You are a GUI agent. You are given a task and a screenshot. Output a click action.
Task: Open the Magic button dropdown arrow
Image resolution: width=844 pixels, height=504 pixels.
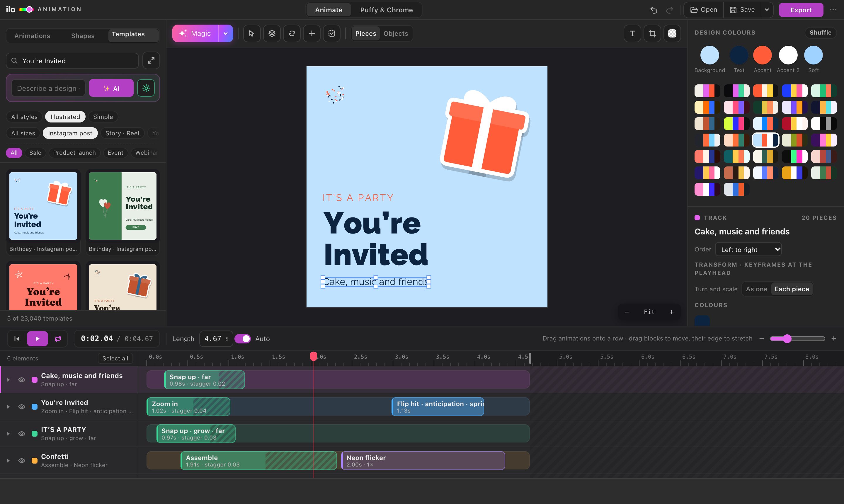pos(226,33)
